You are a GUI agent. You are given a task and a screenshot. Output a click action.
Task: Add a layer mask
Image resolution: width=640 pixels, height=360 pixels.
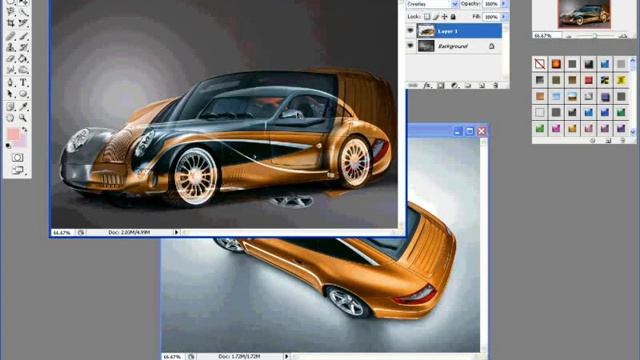(441, 85)
